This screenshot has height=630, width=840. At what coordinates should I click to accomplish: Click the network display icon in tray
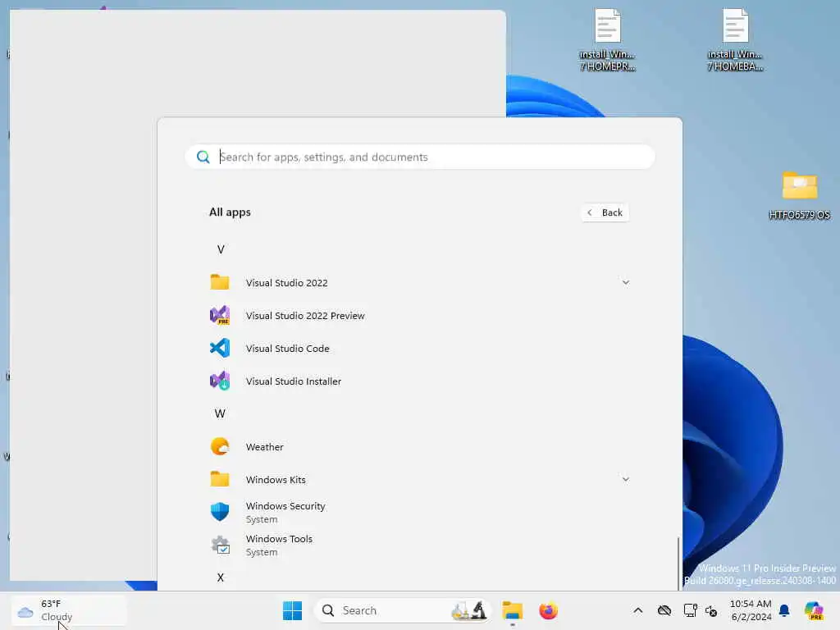[690, 610]
